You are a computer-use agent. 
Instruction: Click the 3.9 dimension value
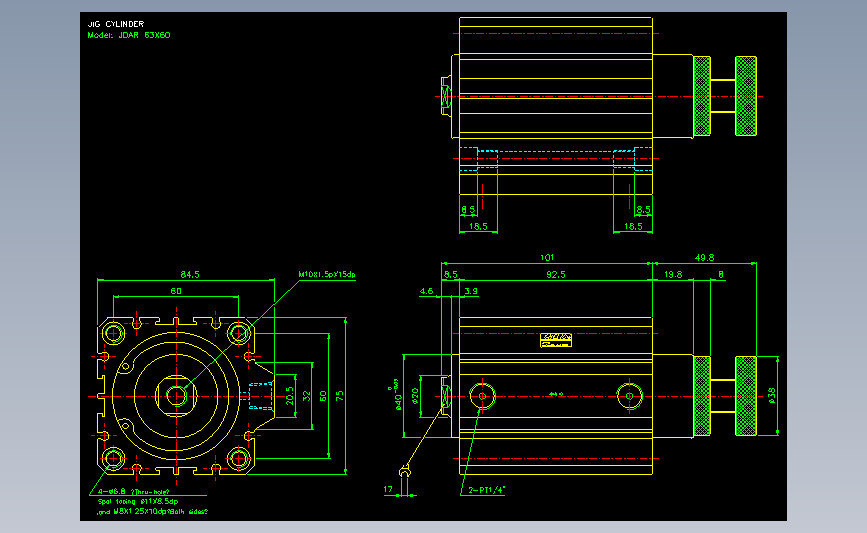(x=471, y=291)
